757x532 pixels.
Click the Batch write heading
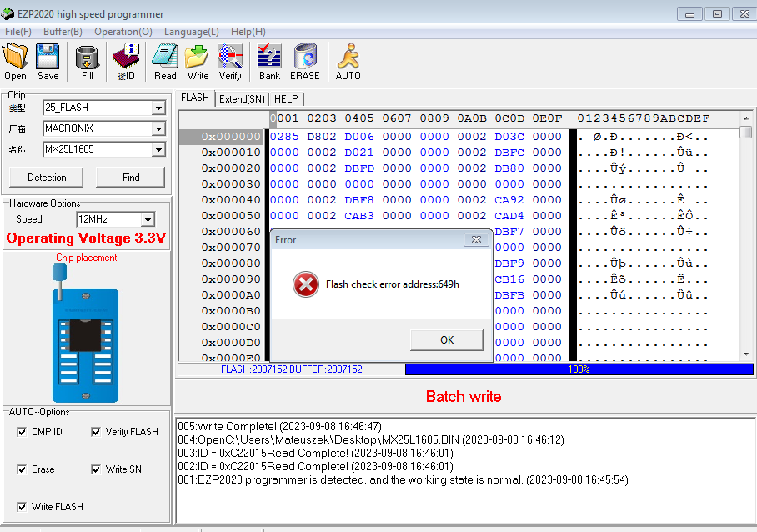coord(464,397)
